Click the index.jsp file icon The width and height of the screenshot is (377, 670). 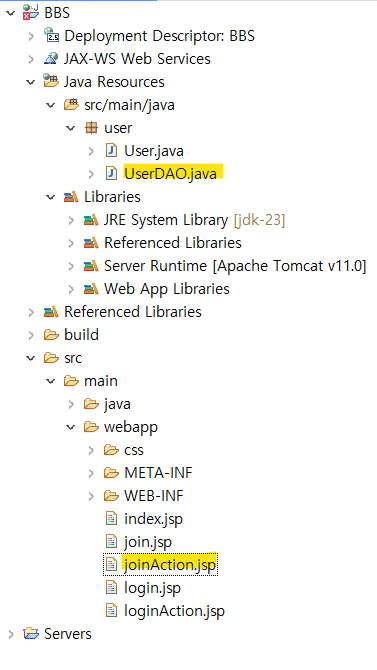[x=111, y=519]
